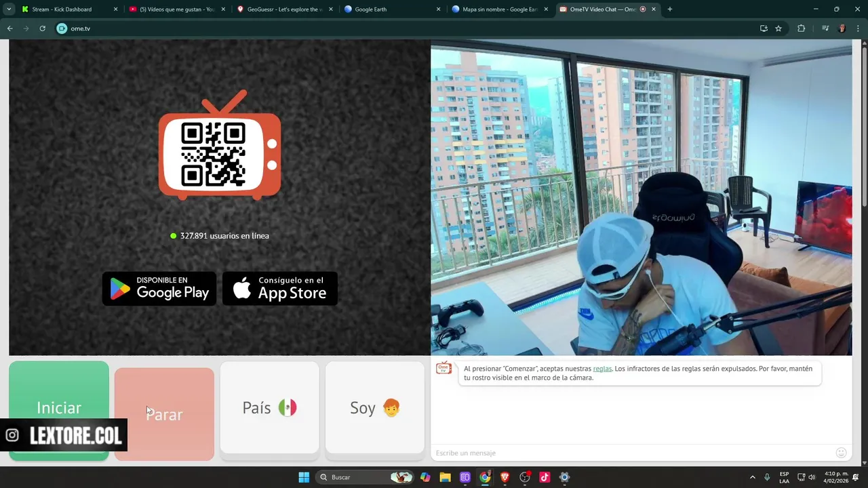Open the Chrome three-dot menu
This screenshot has width=868, height=488.
[859, 28]
